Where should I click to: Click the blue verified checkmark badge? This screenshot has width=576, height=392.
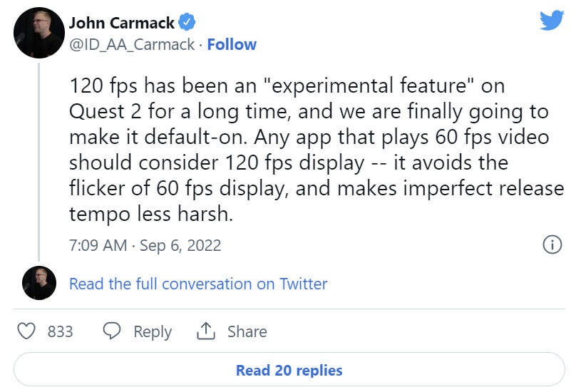pos(187,23)
